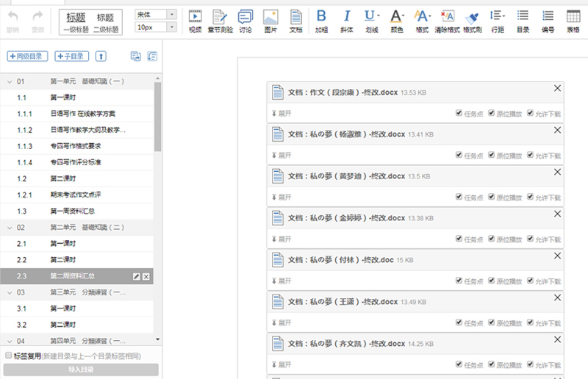
Task: Uncheck 任务点 for 作文（段宗康）document
Action: (459, 114)
